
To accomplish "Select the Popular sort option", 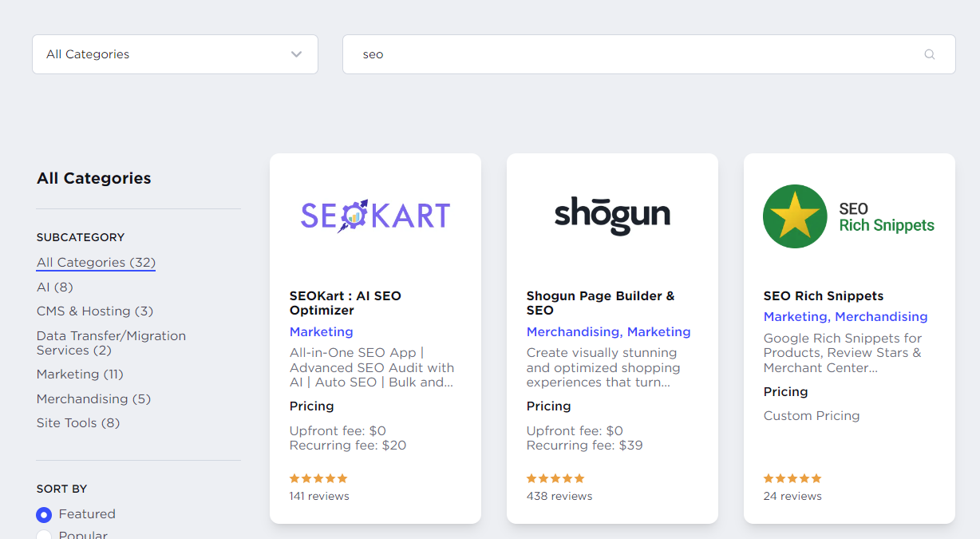I will click(44, 535).
